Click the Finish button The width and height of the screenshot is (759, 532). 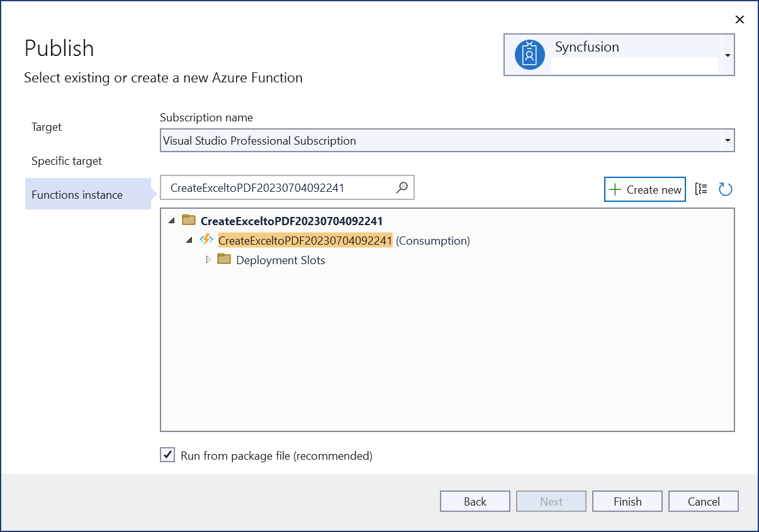[627, 501]
